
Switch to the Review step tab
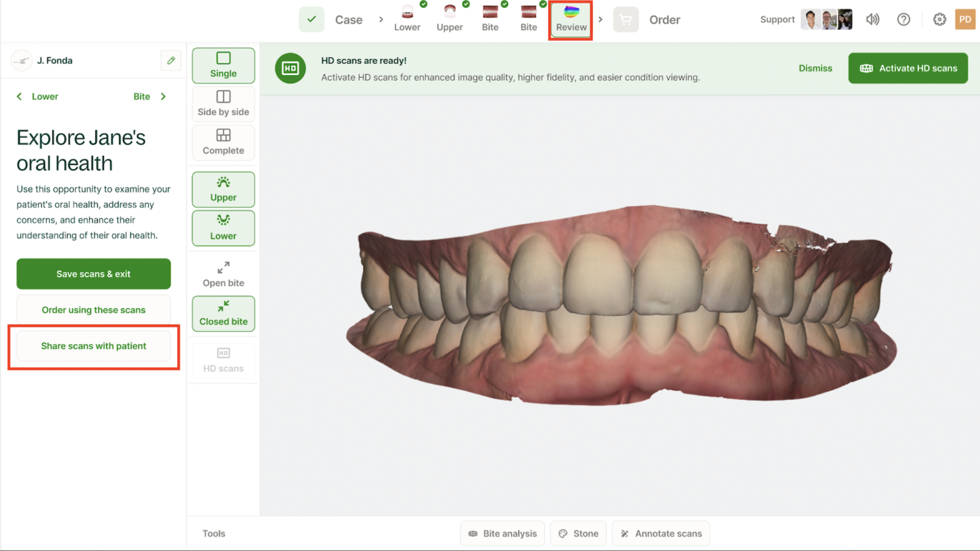[571, 19]
